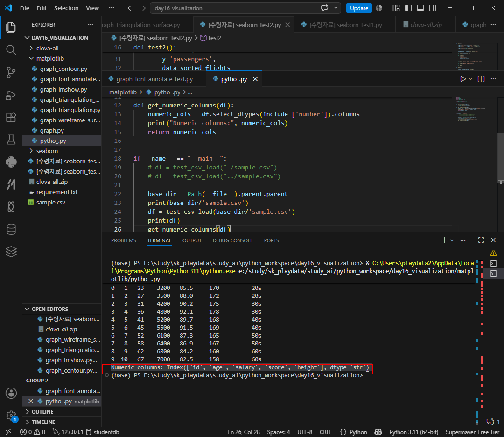Click the Spaces: 4 indentation setting
The image size is (504, 437).
(278, 432)
